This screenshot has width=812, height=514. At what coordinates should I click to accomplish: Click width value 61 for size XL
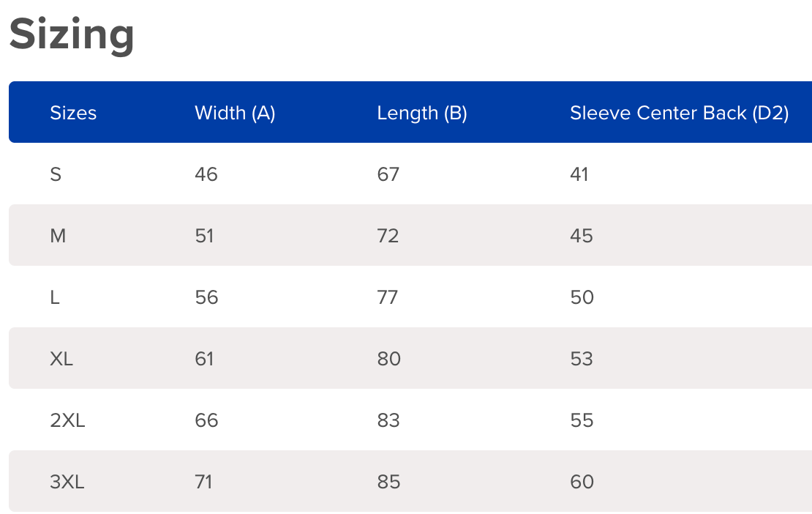pyautogui.click(x=204, y=359)
